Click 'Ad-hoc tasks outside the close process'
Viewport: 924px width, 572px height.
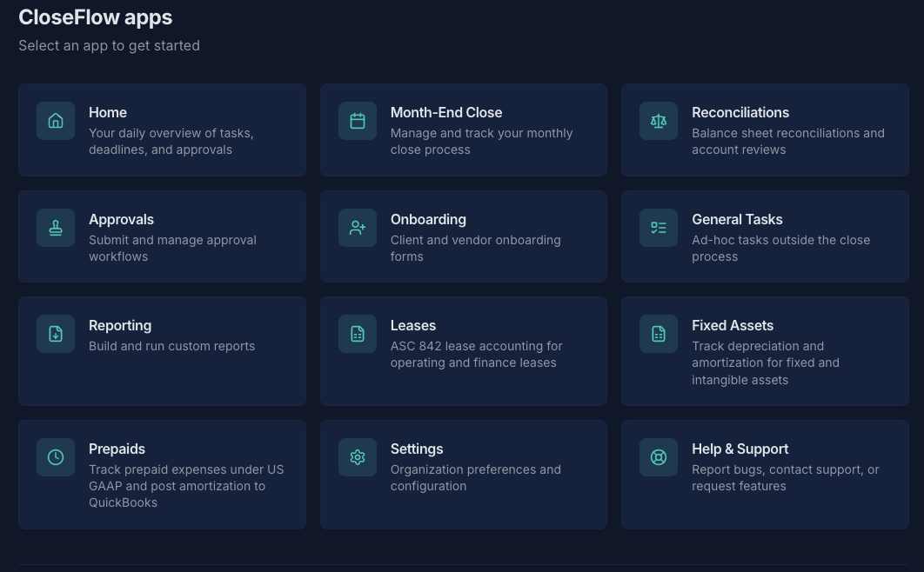(780, 249)
